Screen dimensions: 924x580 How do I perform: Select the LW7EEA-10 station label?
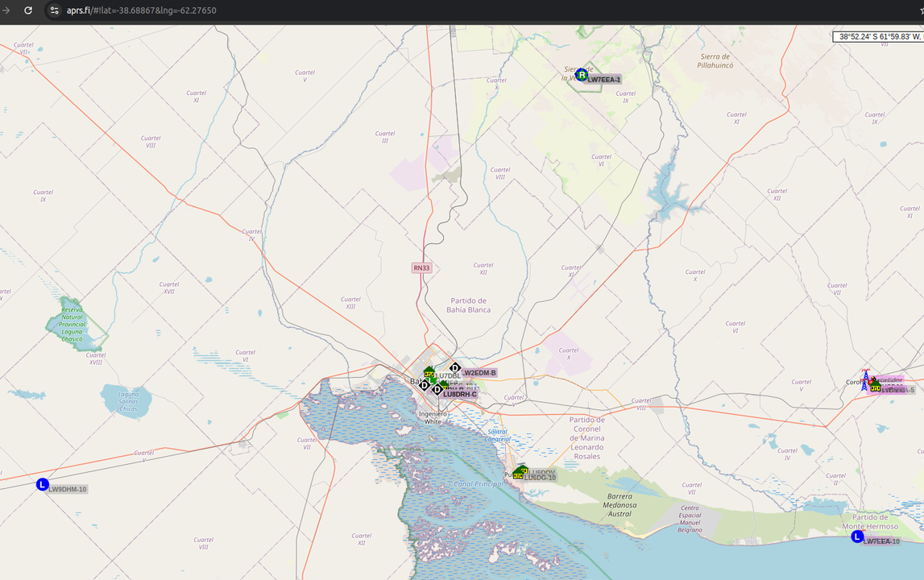pyautogui.click(x=882, y=541)
